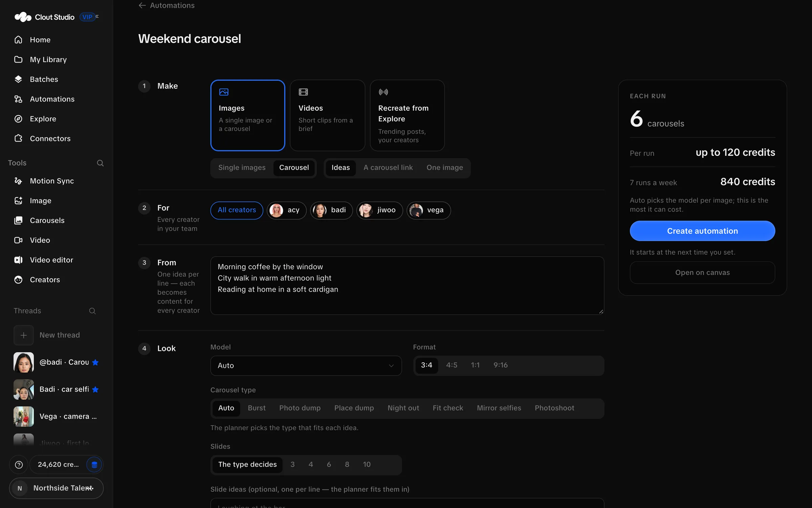
Task: Click the Explore compass icon
Action: (x=18, y=119)
